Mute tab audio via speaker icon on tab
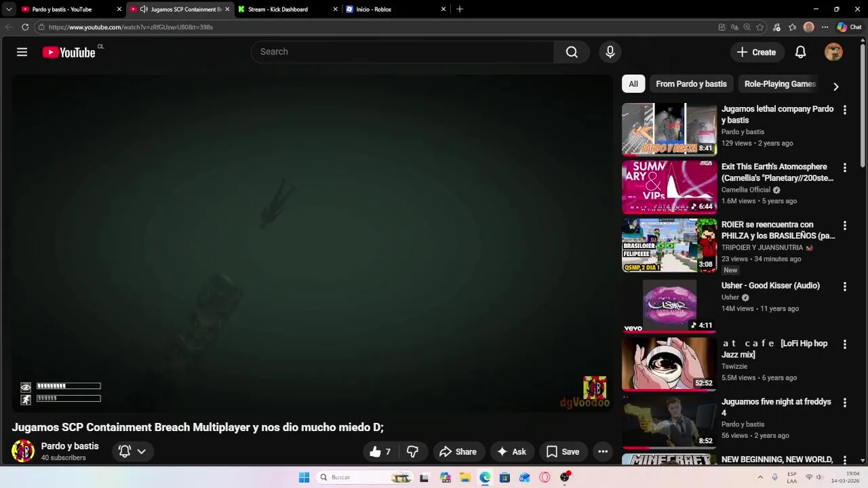Viewport: 868px width, 488px height. [144, 9]
